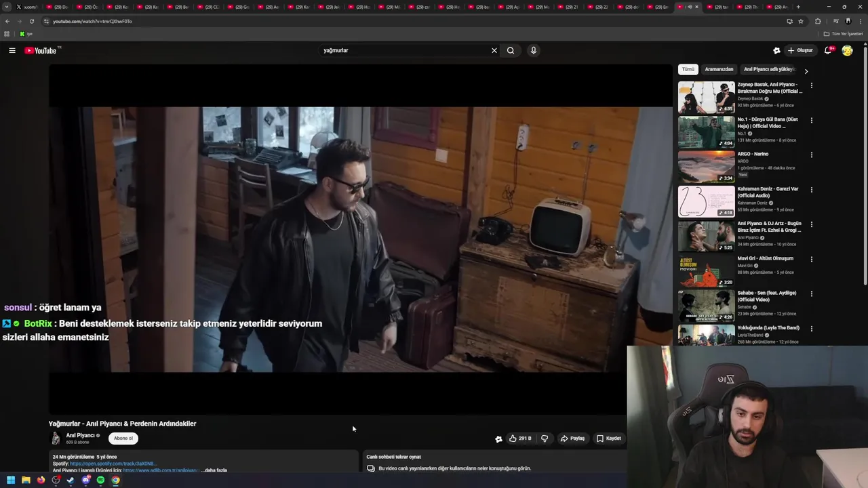
Task: Open Yokluğunda (Leyla The Band) video title
Action: (768, 328)
